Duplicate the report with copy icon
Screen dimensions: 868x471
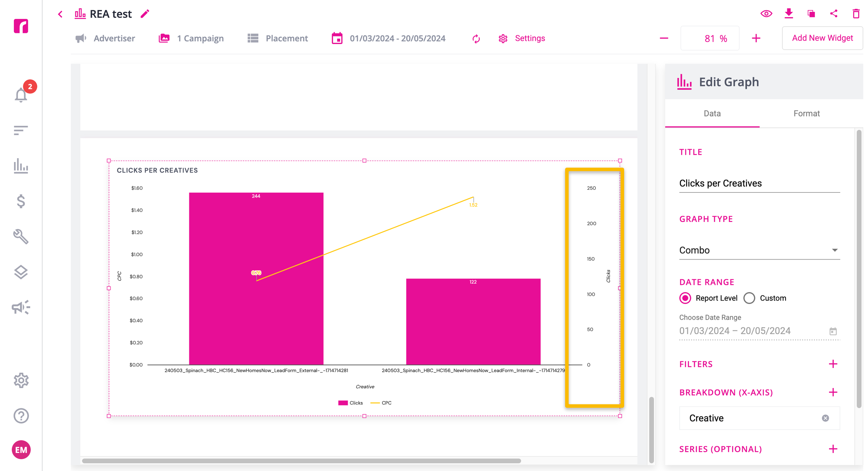coord(811,14)
